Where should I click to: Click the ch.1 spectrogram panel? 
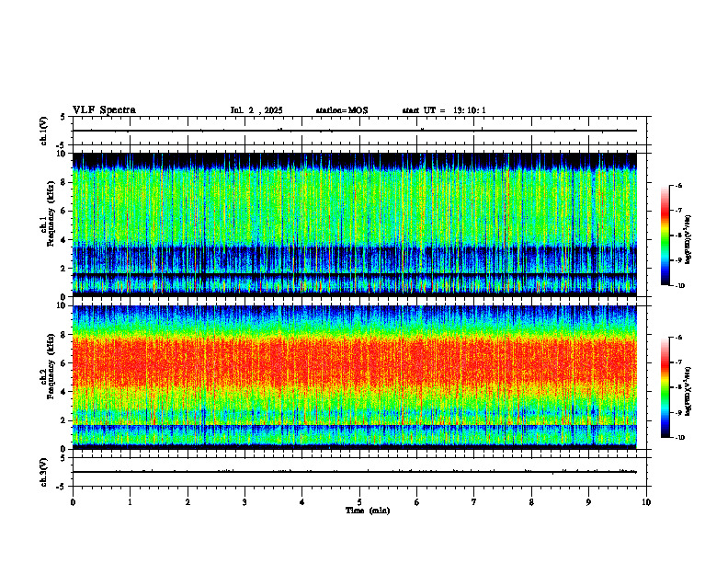point(355,224)
